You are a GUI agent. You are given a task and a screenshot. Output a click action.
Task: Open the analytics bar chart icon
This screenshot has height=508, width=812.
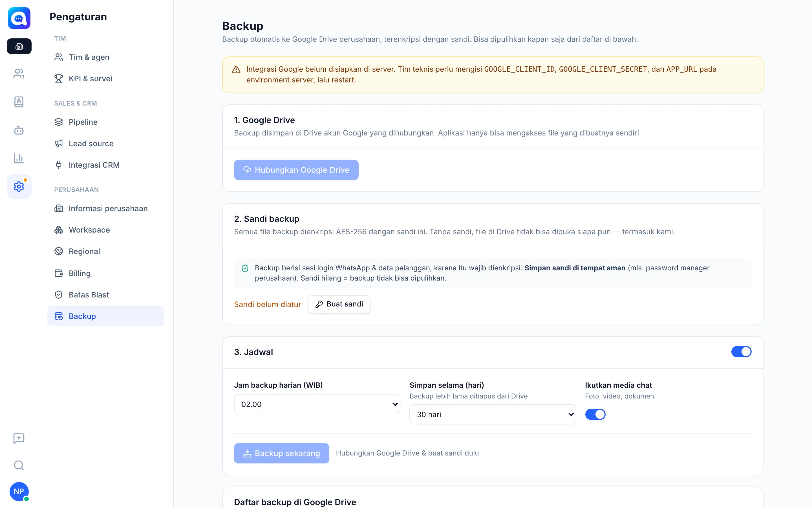pyautogui.click(x=19, y=158)
